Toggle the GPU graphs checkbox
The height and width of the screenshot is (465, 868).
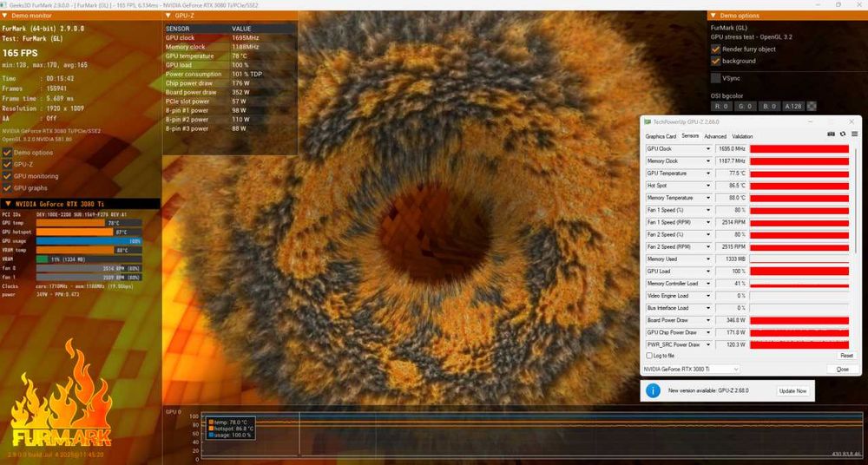(7, 187)
